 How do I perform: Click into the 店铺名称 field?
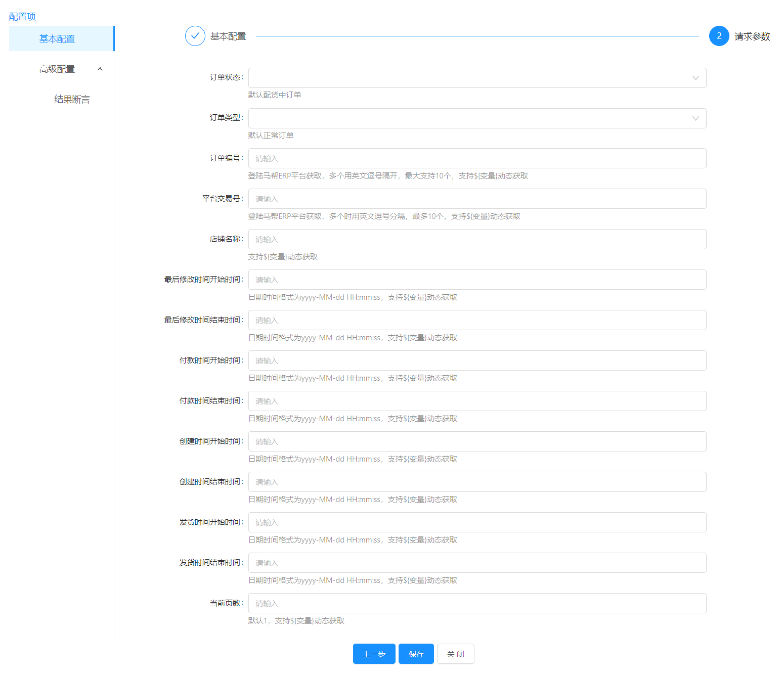pyautogui.click(x=476, y=239)
